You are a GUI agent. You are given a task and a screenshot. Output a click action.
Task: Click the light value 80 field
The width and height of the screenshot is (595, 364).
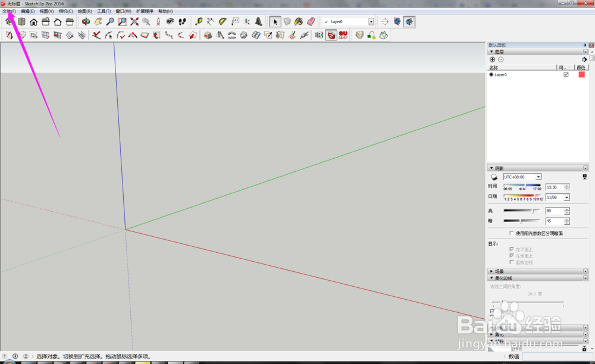tap(555, 211)
